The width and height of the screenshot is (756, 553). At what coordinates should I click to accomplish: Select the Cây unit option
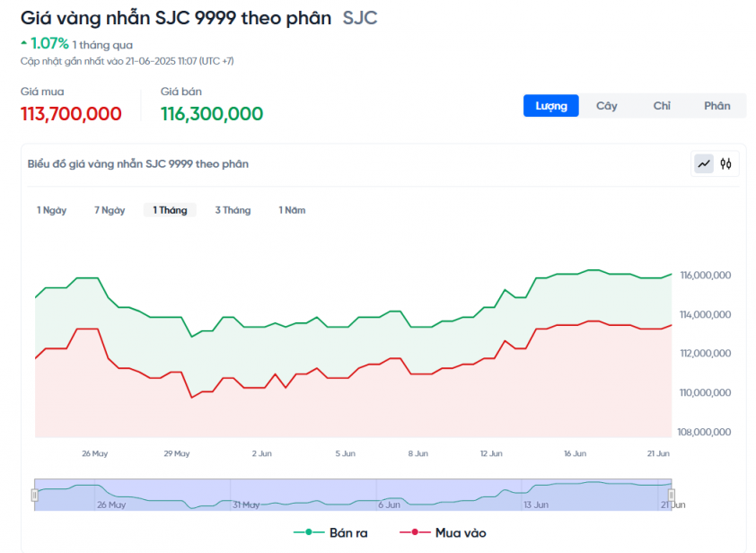click(x=607, y=106)
